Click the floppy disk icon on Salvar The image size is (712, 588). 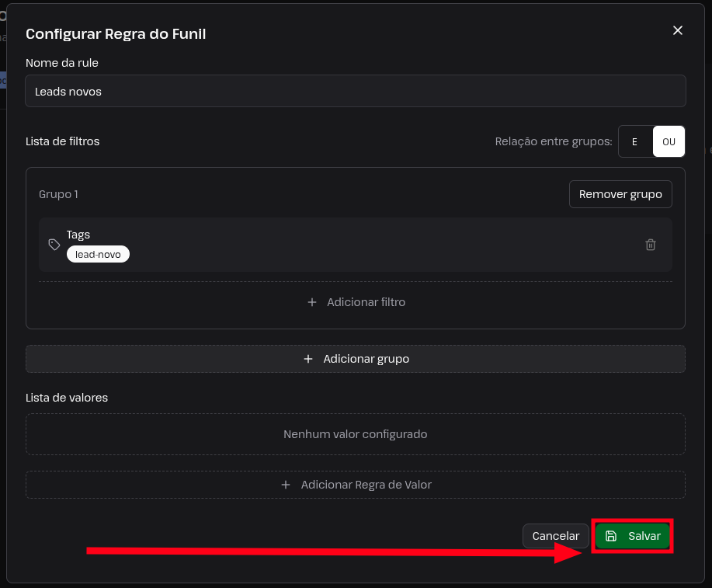coord(611,536)
